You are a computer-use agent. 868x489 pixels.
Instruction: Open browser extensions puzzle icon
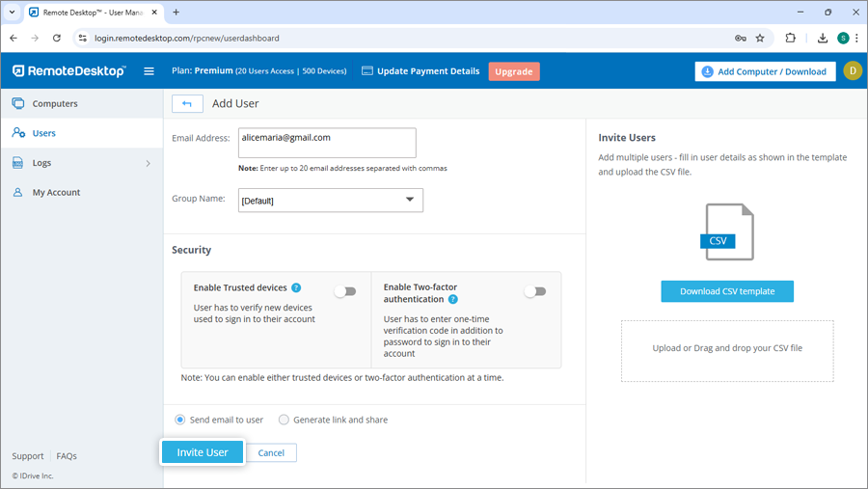pyautogui.click(x=791, y=38)
